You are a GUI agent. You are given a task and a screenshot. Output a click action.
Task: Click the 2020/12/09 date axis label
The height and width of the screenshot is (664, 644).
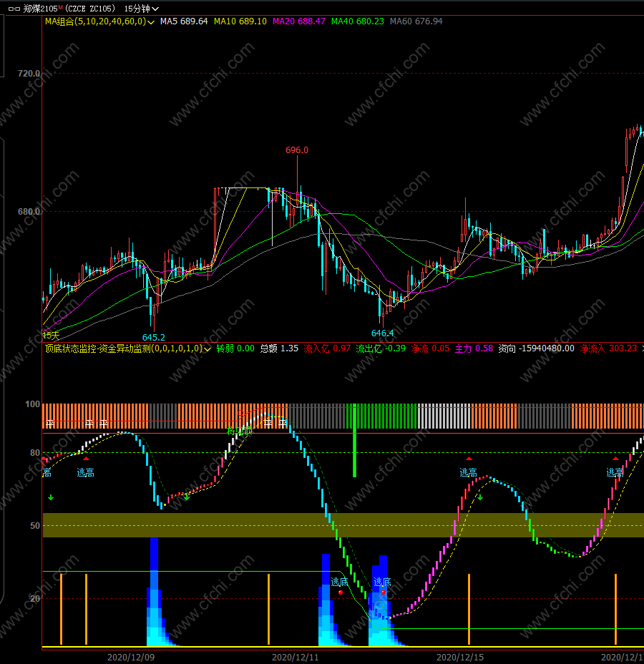[x=131, y=658]
